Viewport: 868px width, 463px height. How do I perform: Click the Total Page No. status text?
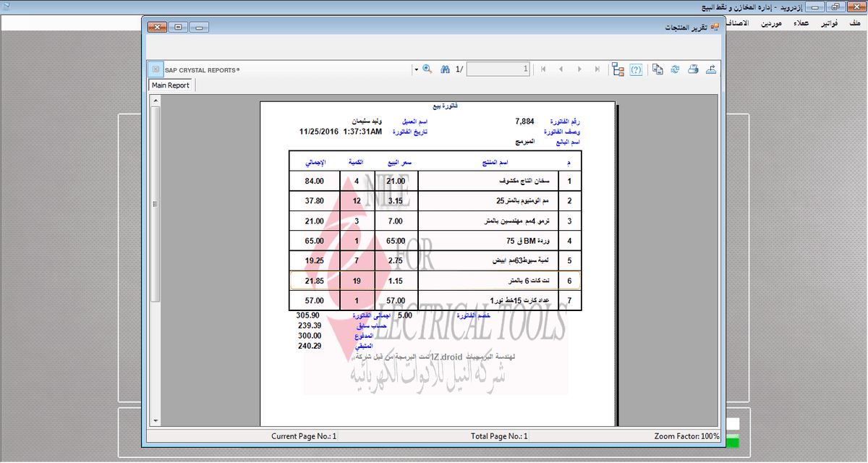499,436
